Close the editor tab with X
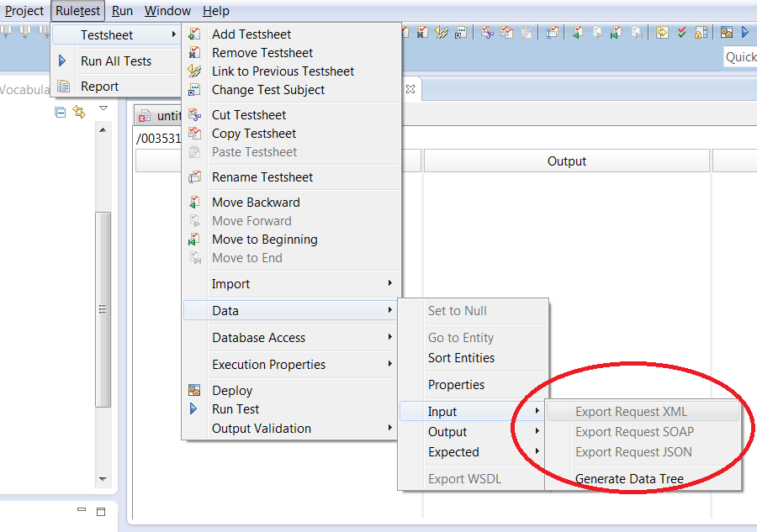The image size is (757, 532). coord(410,89)
